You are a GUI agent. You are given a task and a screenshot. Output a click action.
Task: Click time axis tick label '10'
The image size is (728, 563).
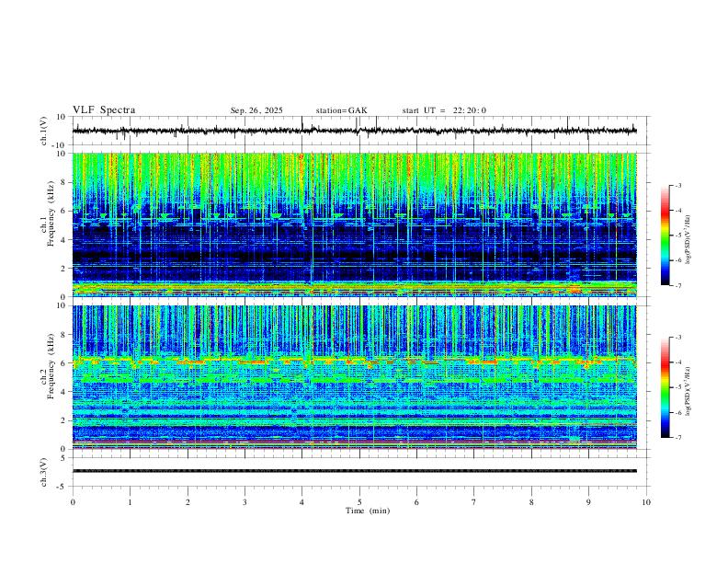(x=646, y=502)
